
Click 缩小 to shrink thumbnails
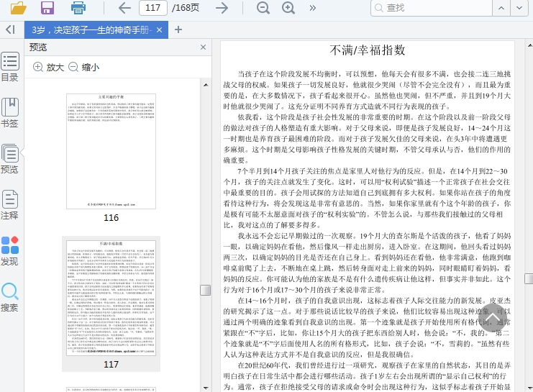pos(84,67)
